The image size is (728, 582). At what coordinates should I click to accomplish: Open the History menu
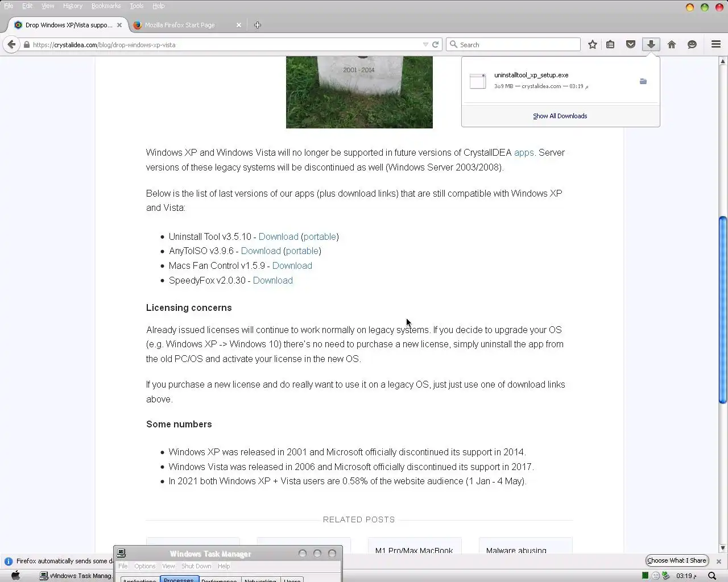(73, 6)
